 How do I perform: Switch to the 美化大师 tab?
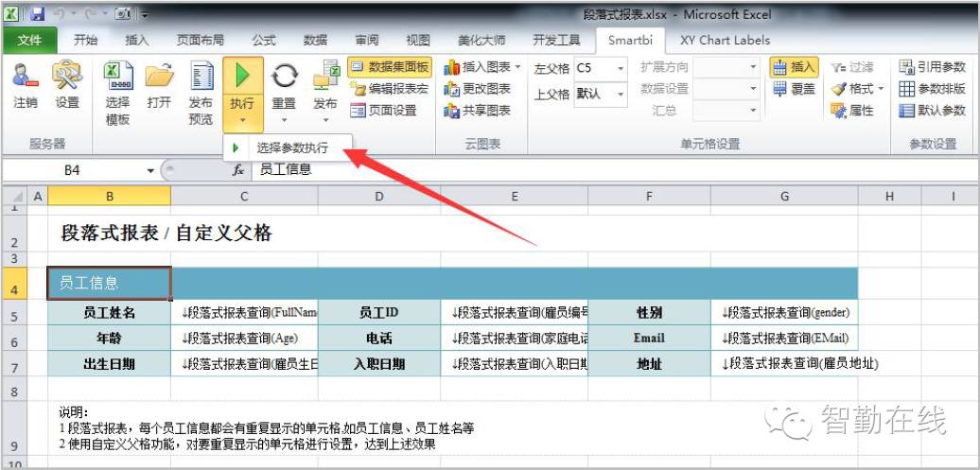(481, 40)
